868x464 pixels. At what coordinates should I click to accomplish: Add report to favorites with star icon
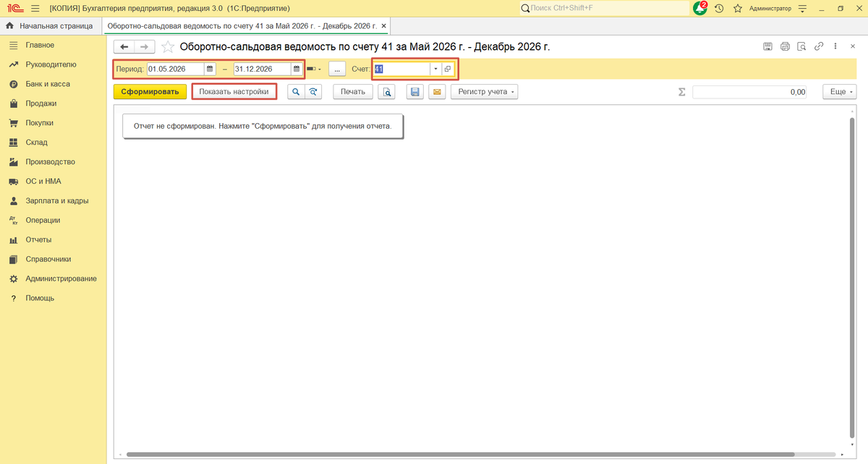(x=168, y=47)
